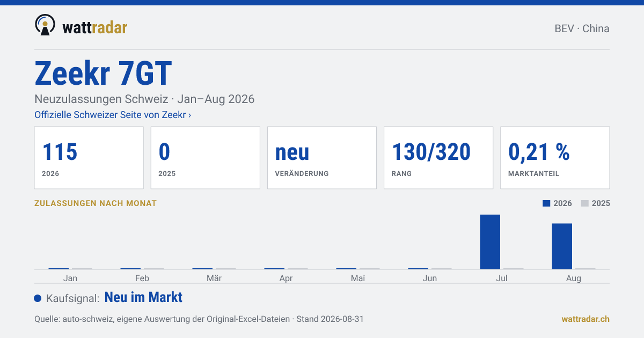Click the tall blue Jul bar

pyautogui.click(x=490, y=241)
